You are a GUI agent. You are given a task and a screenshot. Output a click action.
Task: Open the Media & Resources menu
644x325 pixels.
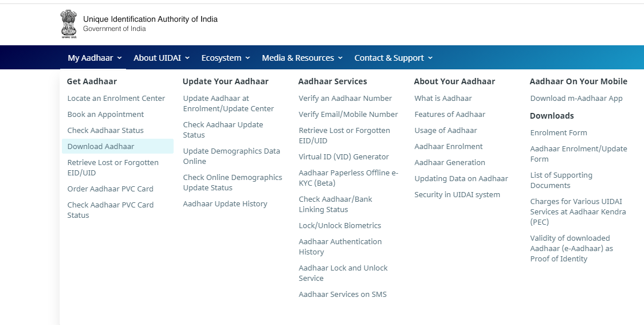tap(303, 58)
